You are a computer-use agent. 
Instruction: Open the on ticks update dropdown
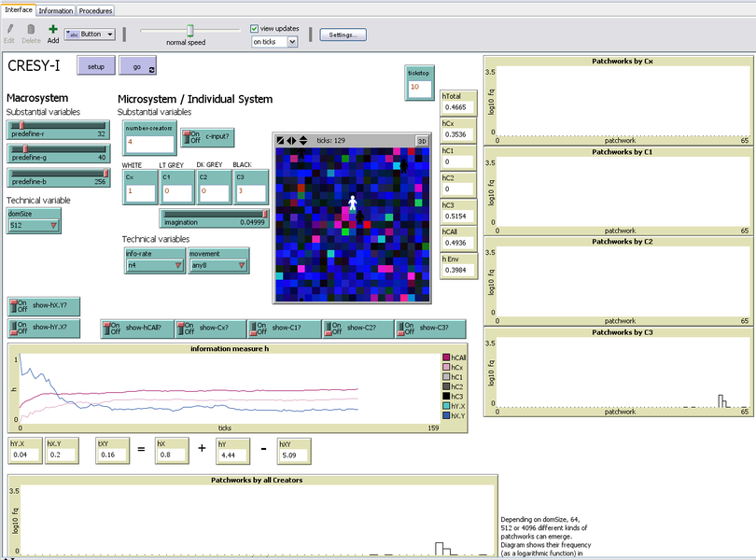[274, 42]
